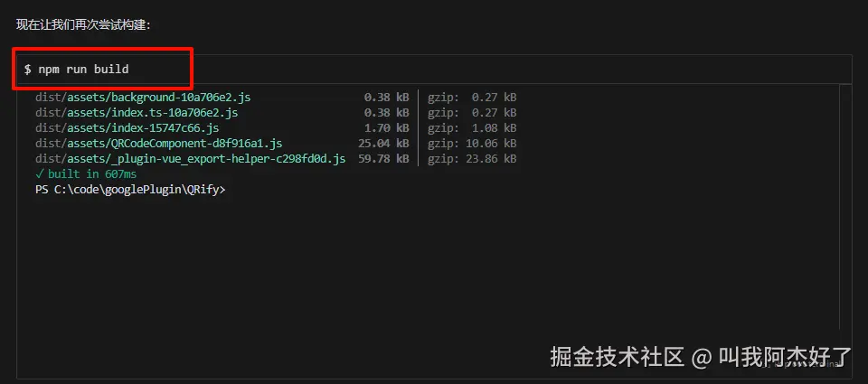Click the 59.78 kB file size value
Screen dimensions: 868x384
coord(383,159)
